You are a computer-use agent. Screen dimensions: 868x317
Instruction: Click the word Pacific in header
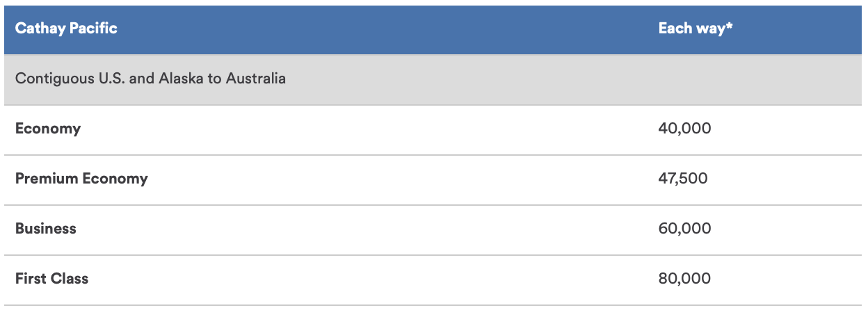[x=93, y=29]
